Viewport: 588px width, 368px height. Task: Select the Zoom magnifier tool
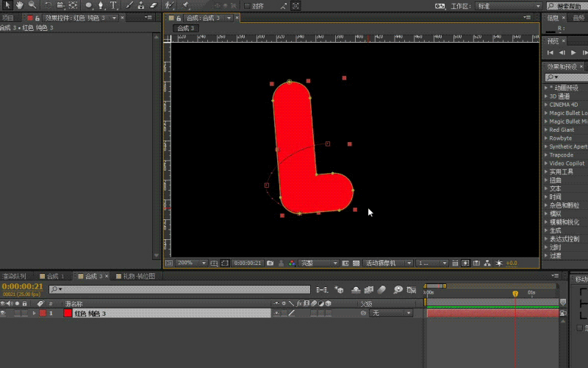pos(32,5)
